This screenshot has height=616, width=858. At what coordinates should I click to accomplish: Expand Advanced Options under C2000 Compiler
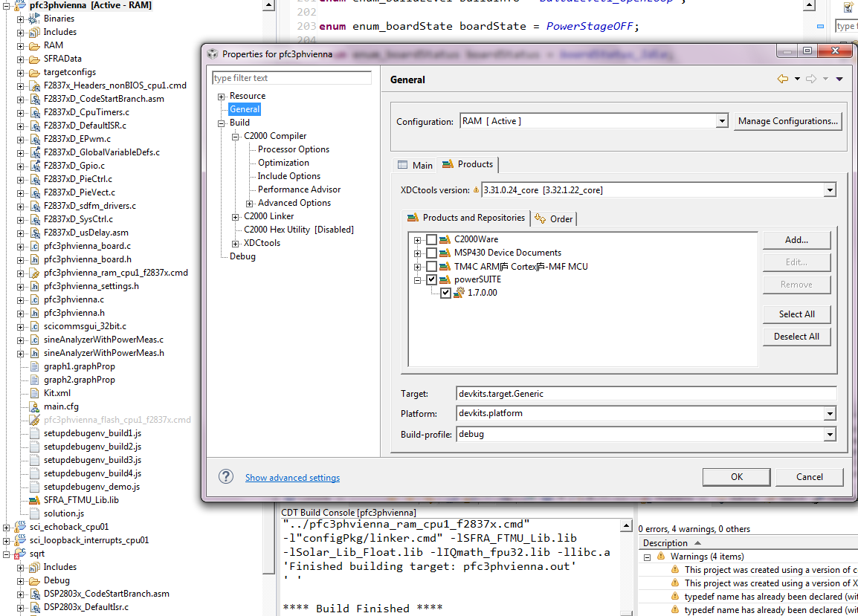click(x=250, y=204)
